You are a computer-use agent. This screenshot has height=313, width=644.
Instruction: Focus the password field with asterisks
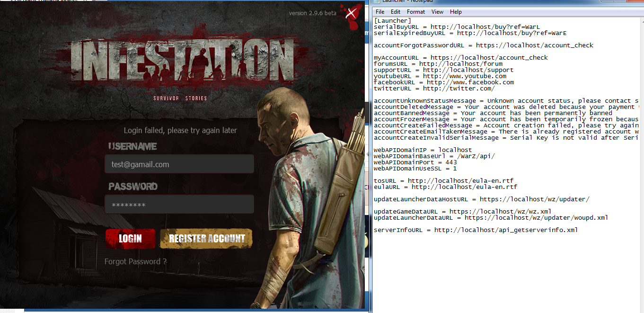[179, 205]
